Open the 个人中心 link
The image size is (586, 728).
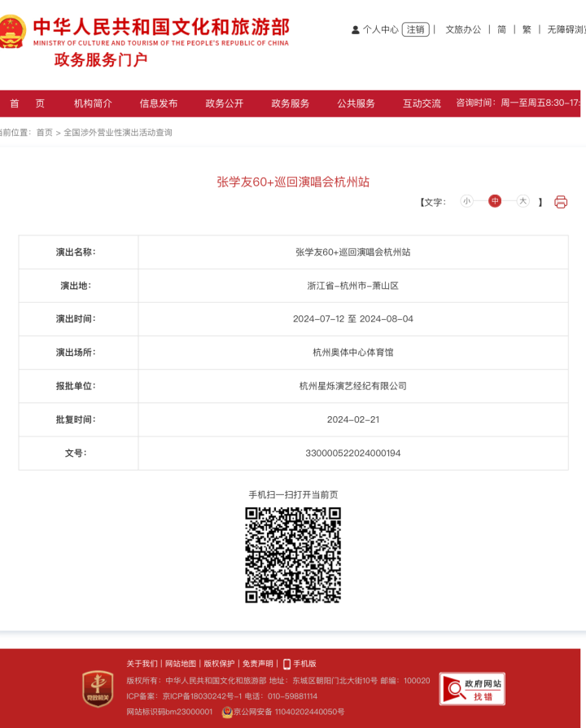(380, 29)
